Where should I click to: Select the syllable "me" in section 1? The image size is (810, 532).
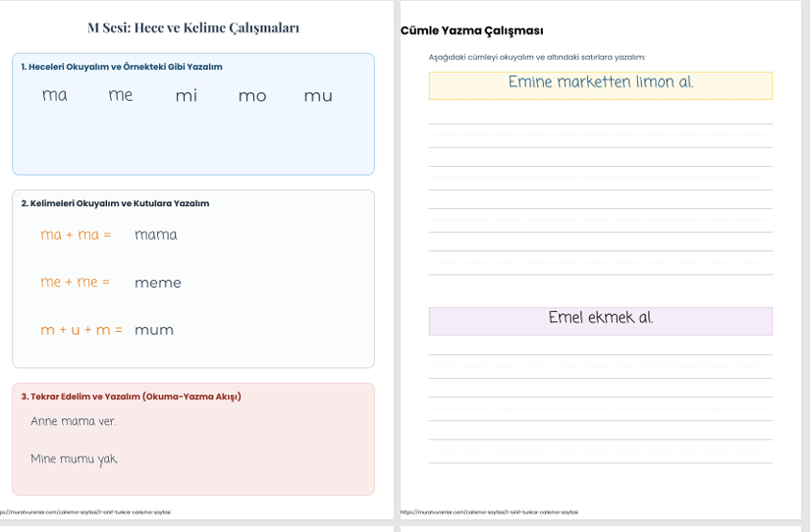tap(121, 95)
